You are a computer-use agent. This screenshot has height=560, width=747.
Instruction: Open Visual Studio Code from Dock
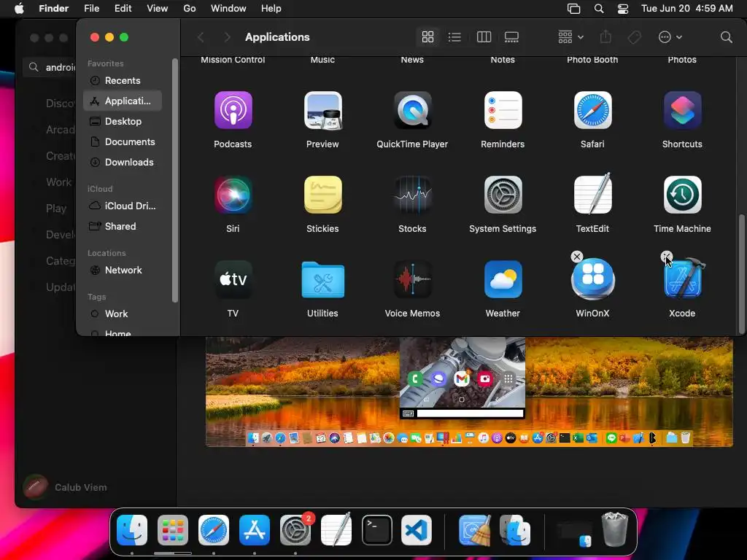pos(417,531)
